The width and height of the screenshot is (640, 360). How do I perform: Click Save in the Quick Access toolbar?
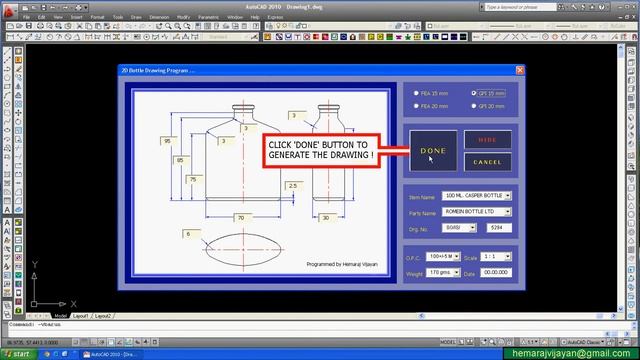click(x=43, y=8)
